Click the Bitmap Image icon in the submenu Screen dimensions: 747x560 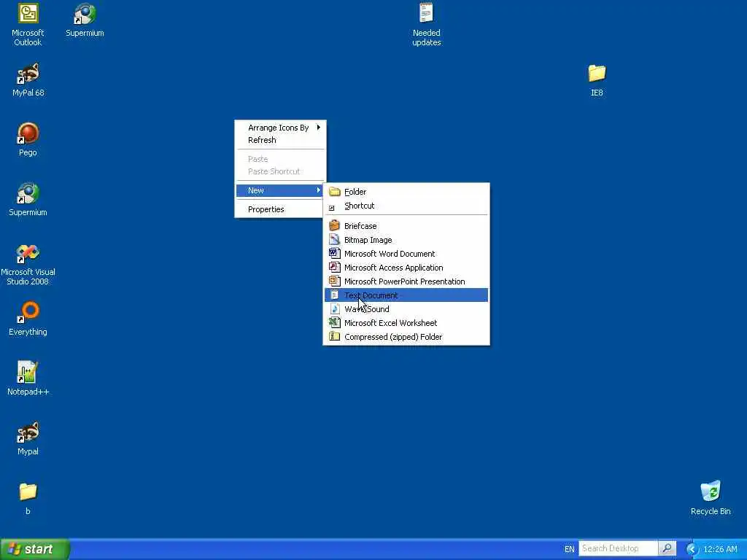click(x=334, y=239)
